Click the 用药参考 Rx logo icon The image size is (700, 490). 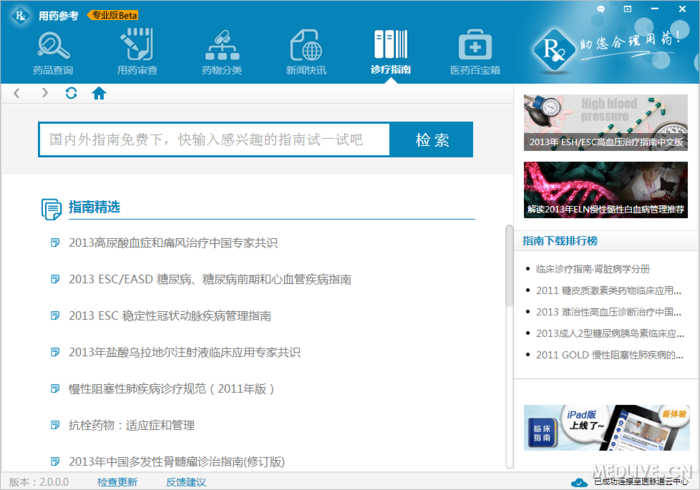pos(21,16)
